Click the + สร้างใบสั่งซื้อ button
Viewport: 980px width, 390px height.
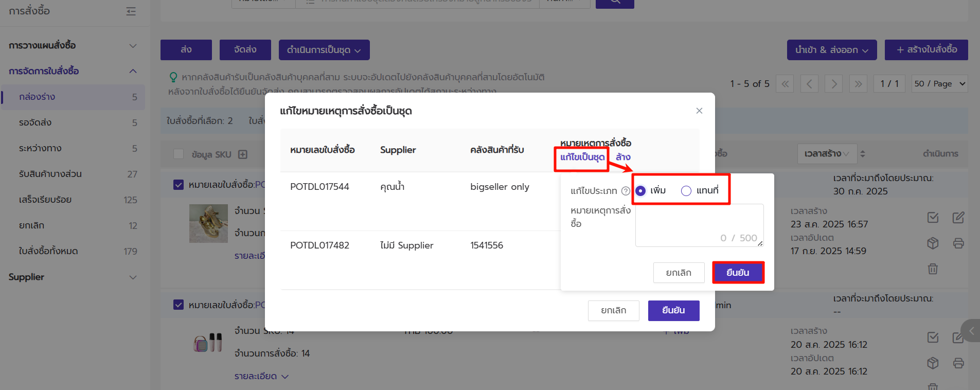[x=926, y=50]
